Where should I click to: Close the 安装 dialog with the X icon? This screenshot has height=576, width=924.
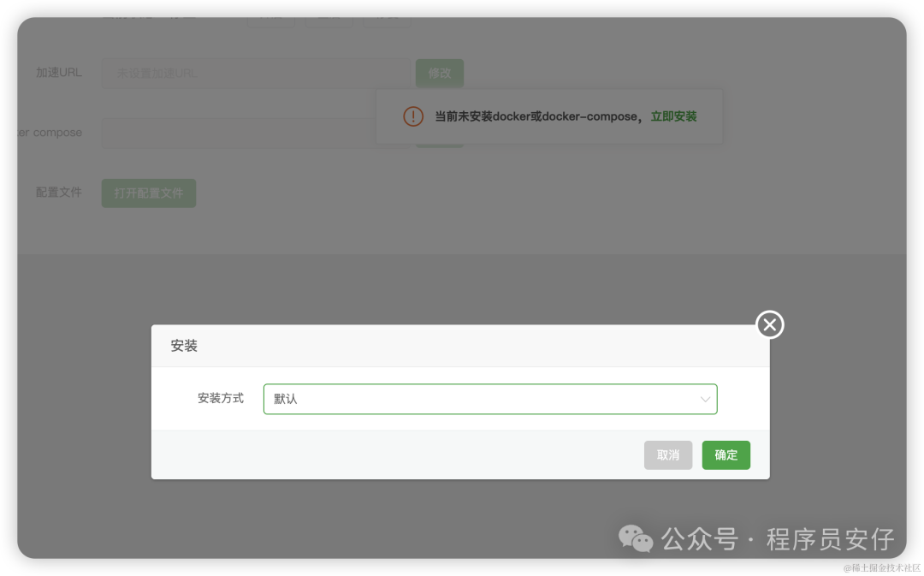click(x=770, y=324)
